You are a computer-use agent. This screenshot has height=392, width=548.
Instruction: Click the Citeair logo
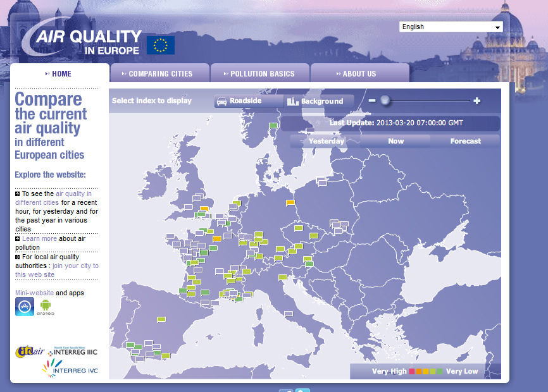click(30, 352)
